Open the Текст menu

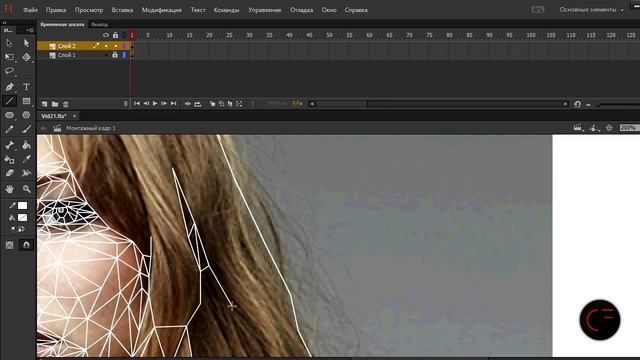tap(198, 10)
